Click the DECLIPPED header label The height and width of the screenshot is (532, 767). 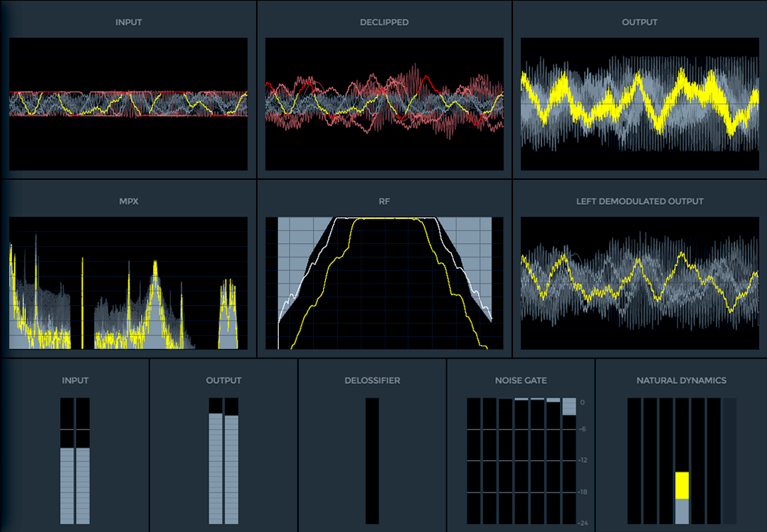(384, 22)
